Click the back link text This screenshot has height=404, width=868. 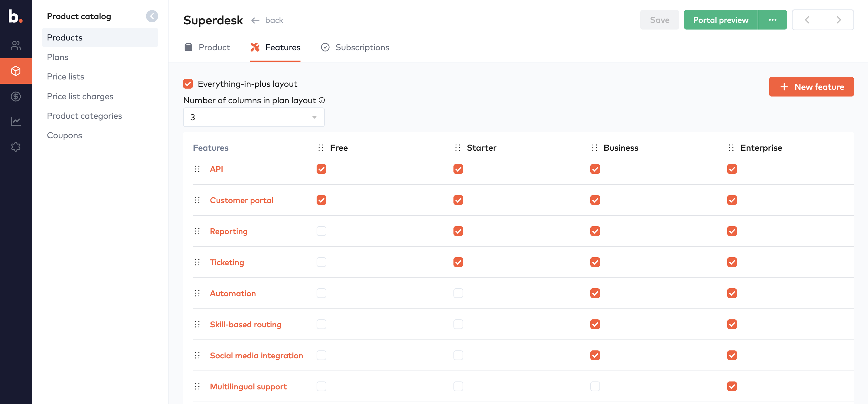[x=274, y=20]
